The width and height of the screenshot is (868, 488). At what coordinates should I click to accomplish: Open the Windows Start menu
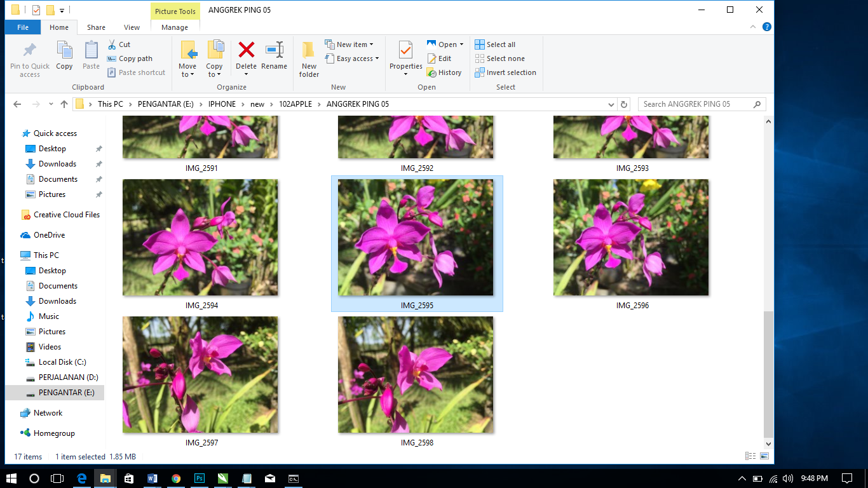(x=11, y=478)
